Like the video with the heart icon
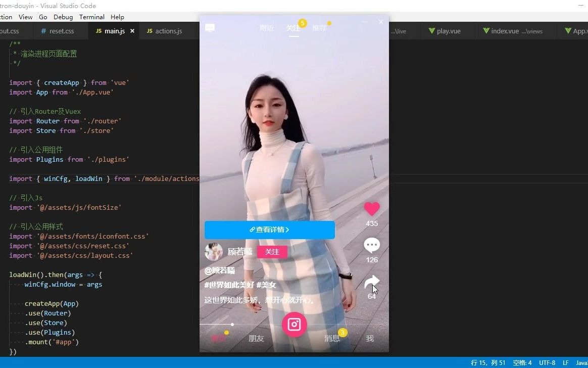 click(372, 209)
